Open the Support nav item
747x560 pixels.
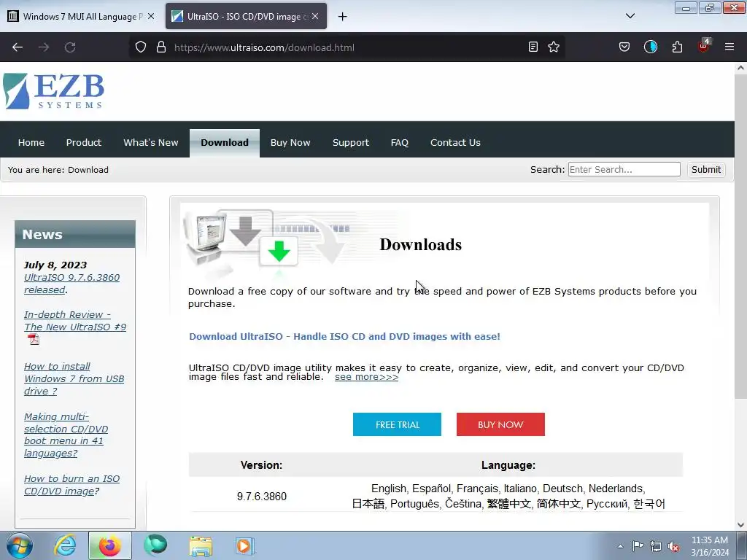coord(351,142)
